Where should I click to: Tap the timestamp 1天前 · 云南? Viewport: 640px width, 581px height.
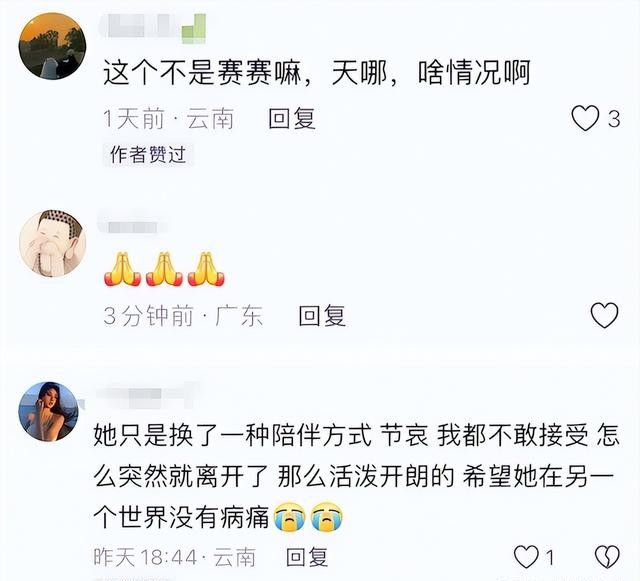[x=168, y=119]
